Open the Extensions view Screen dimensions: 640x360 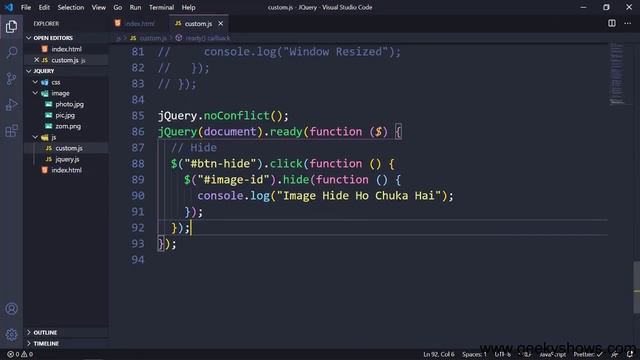pos(11,131)
